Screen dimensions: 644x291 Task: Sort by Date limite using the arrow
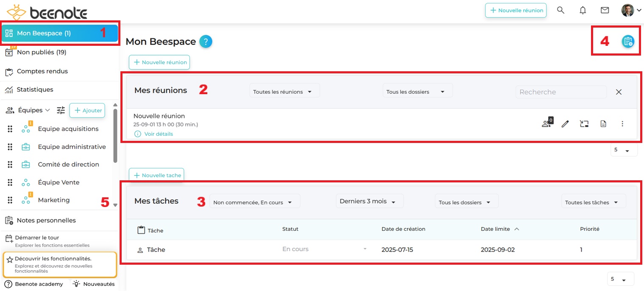[x=517, y=229]
